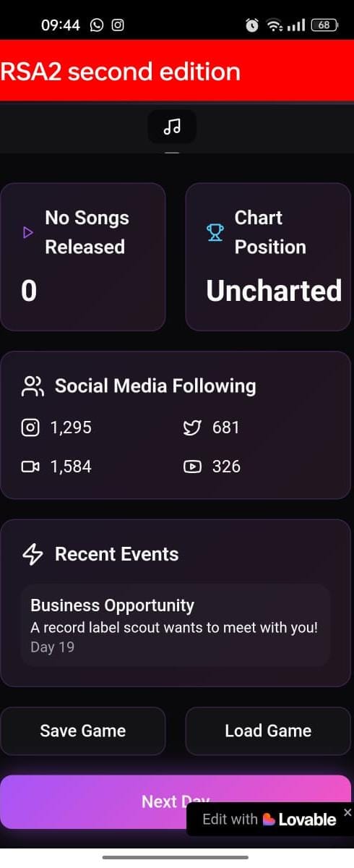Open the music note tab
The height and width of the screenshot is (868, 354).
(x=172, y=127)
